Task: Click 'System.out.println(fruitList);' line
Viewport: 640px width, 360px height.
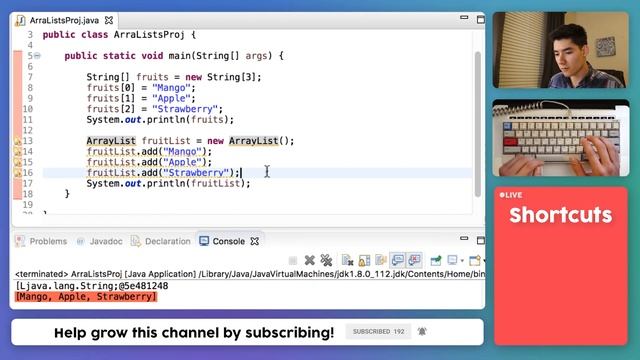Action: [168, 183]
